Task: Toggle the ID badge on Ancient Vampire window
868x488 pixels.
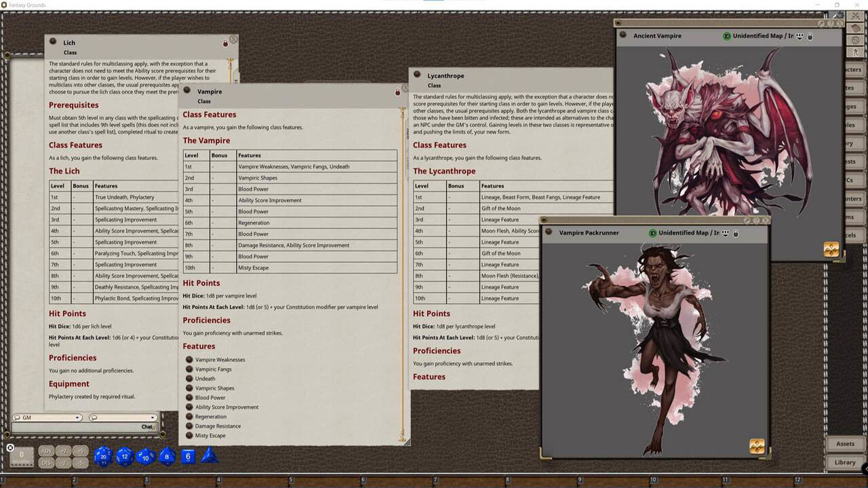Action: point(727,36)
